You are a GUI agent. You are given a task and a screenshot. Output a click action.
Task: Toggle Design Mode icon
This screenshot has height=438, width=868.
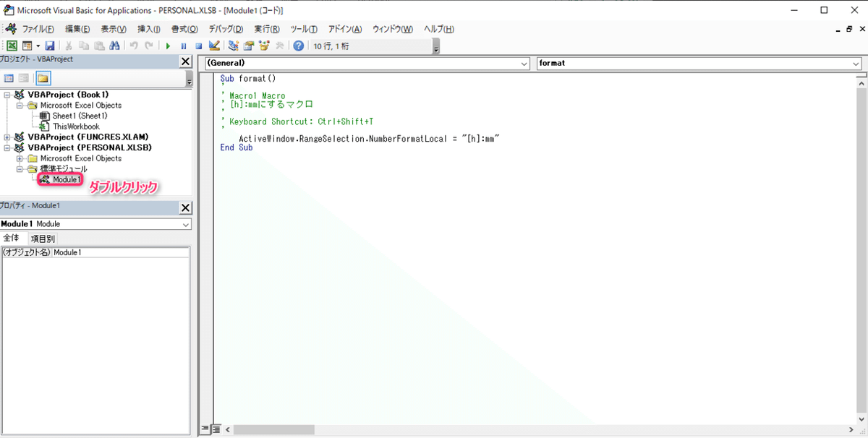pyautogui.click(x=213, y=46)
